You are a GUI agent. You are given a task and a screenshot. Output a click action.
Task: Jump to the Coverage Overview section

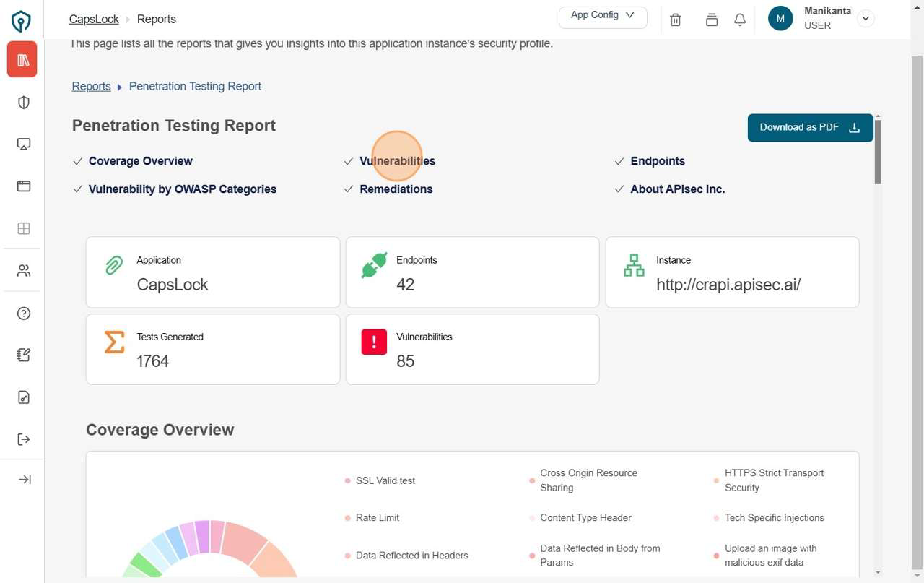[x=140, y=161]
